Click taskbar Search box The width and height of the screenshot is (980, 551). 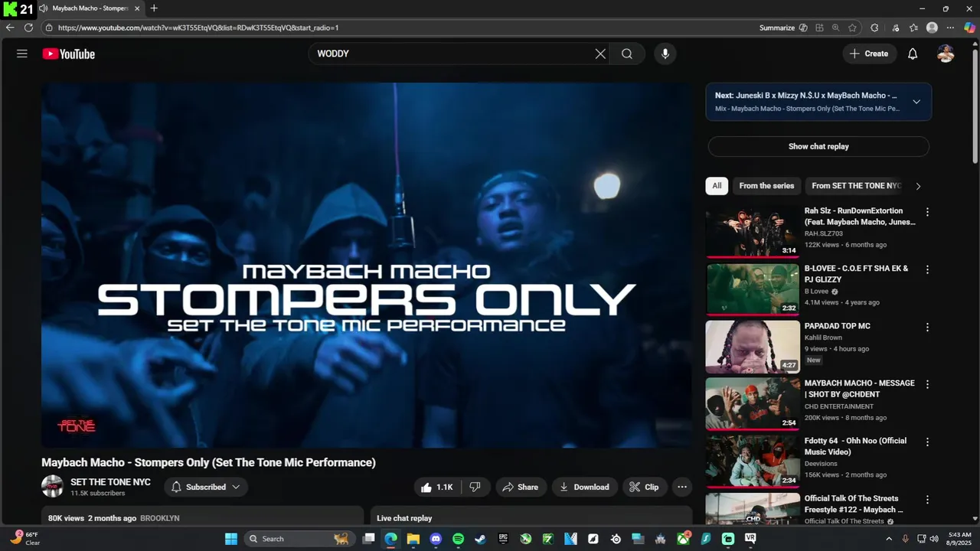pos(299,539)
